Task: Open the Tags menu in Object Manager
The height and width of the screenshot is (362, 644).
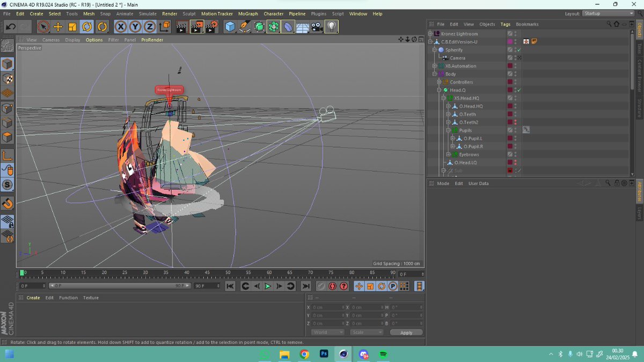Action: tap(505, 24)
